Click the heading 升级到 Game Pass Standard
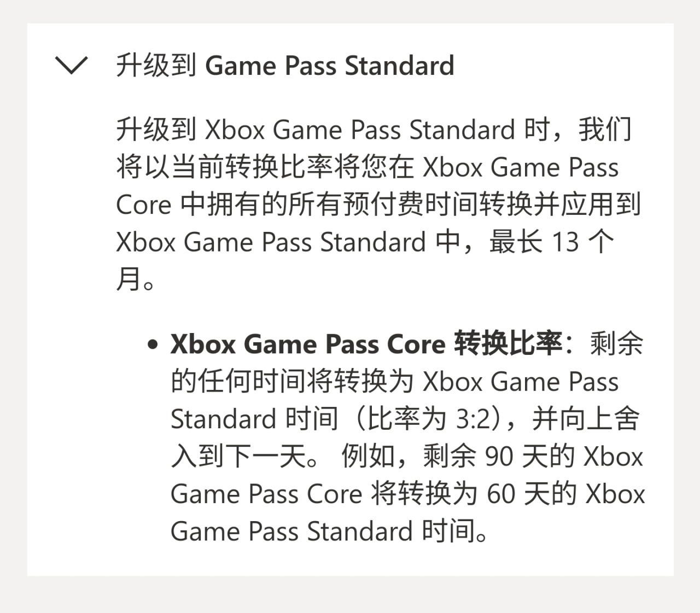The image size is (700, 613). 285,66
